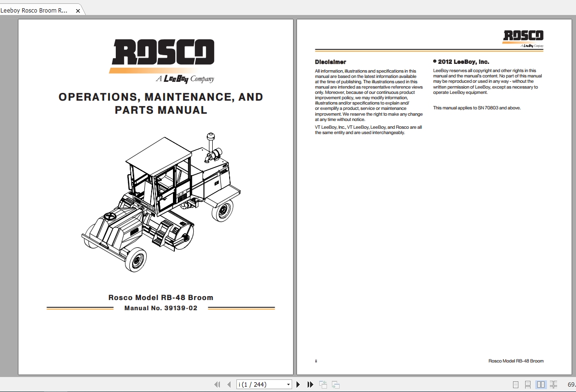
Task: Select the Leeboy Rosco Broom document tab
Action: point(34,10)
